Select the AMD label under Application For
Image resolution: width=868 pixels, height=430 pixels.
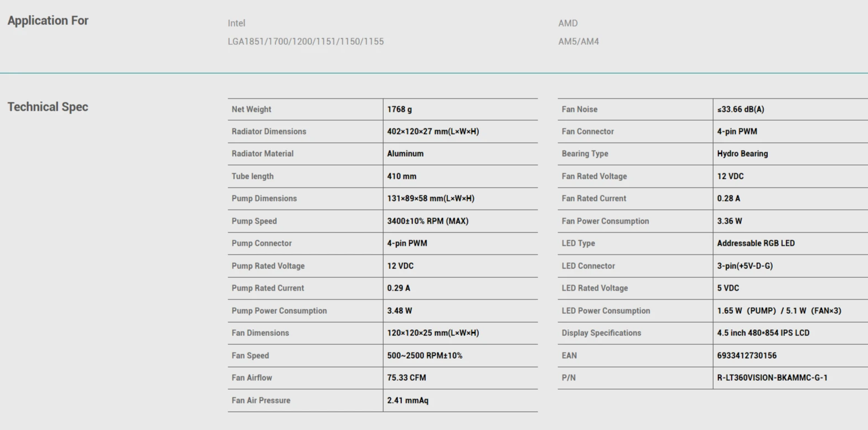click(x=568, y=23)
